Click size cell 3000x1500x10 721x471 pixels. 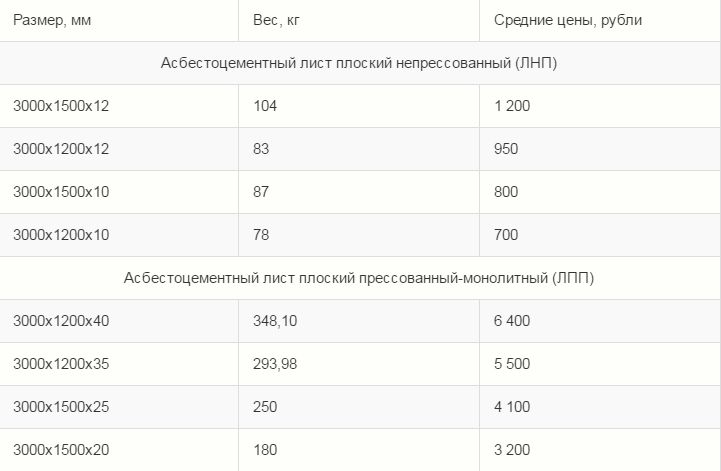pyautogui.click(x=61, y=192)
